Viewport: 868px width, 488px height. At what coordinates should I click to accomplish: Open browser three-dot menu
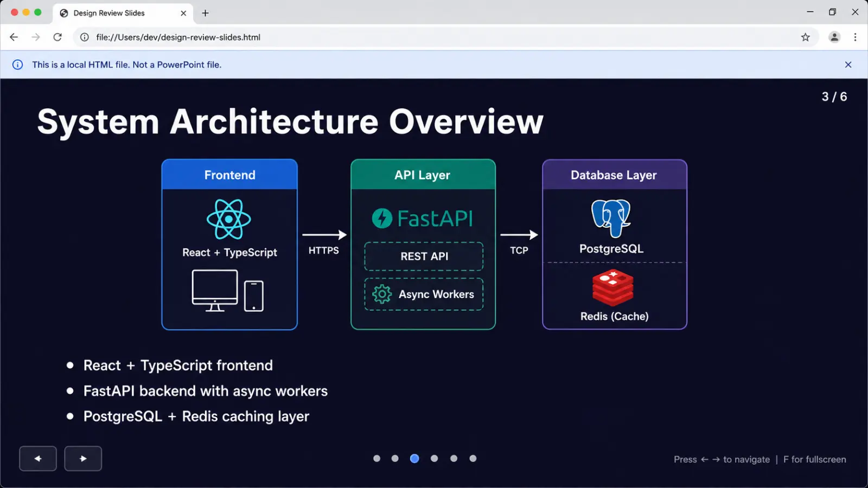pos(856,37)
